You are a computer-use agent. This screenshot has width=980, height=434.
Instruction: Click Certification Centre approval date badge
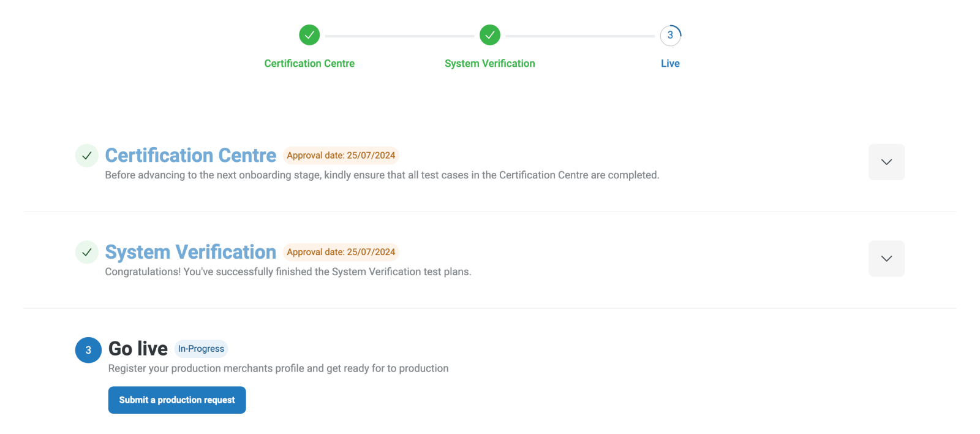pos(341,156)
